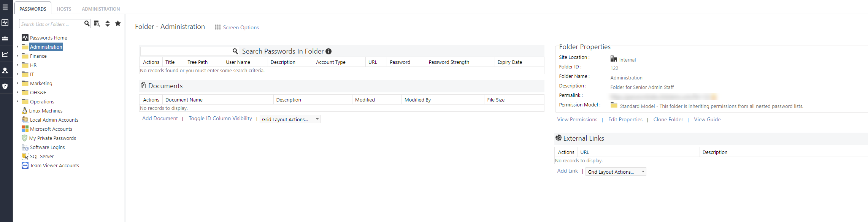Click the Search Lists or Folders field

51,24
